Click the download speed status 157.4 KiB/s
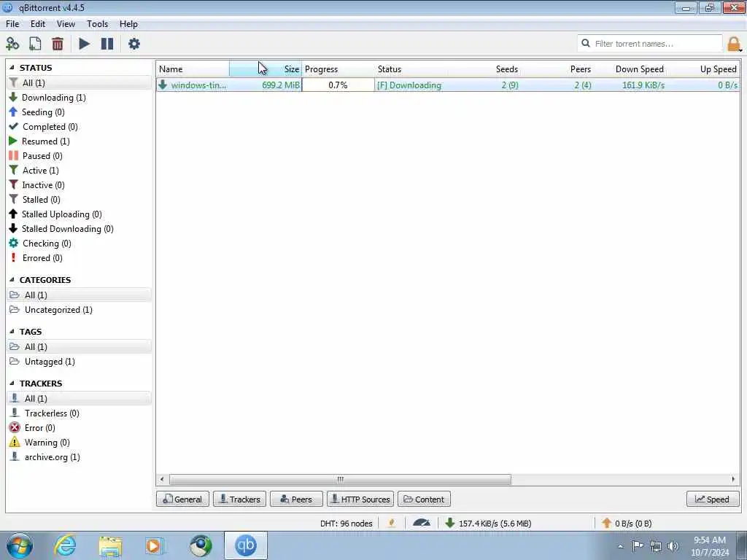This screenshot has height=560, width=747. 489,524
